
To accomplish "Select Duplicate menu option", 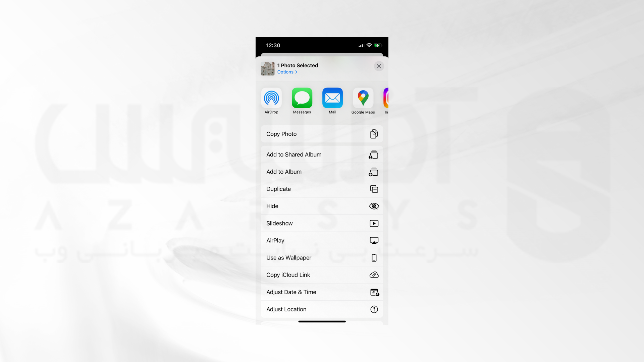I will (322, 189).
